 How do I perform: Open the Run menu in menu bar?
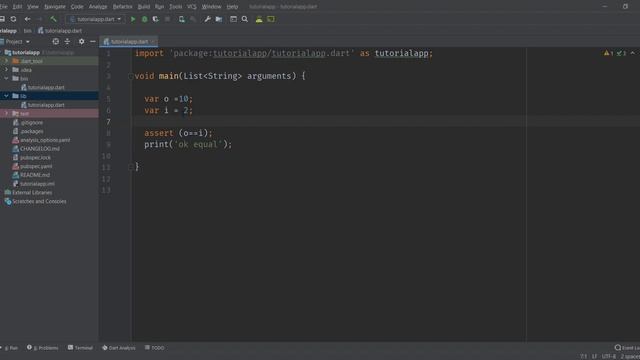tap(159, 7)
